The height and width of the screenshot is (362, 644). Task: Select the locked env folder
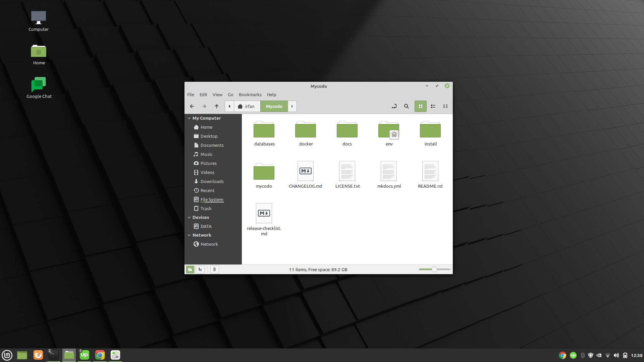(389, 133)
